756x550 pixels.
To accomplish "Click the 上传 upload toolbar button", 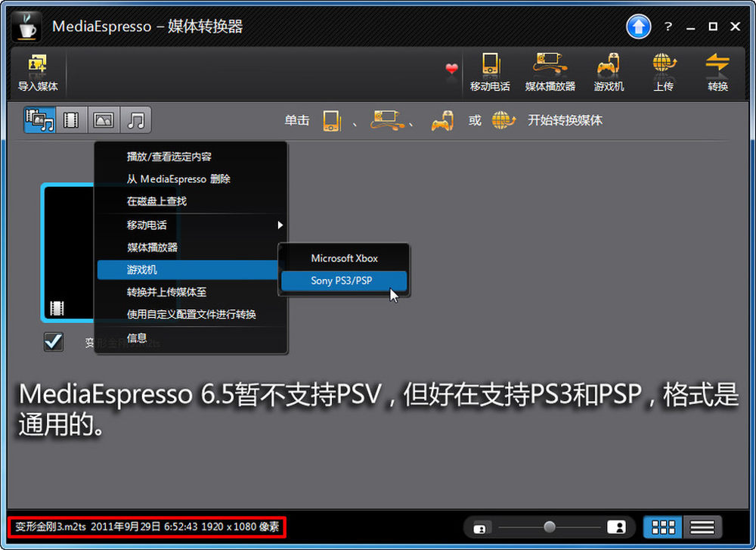I will coord(664,73).
